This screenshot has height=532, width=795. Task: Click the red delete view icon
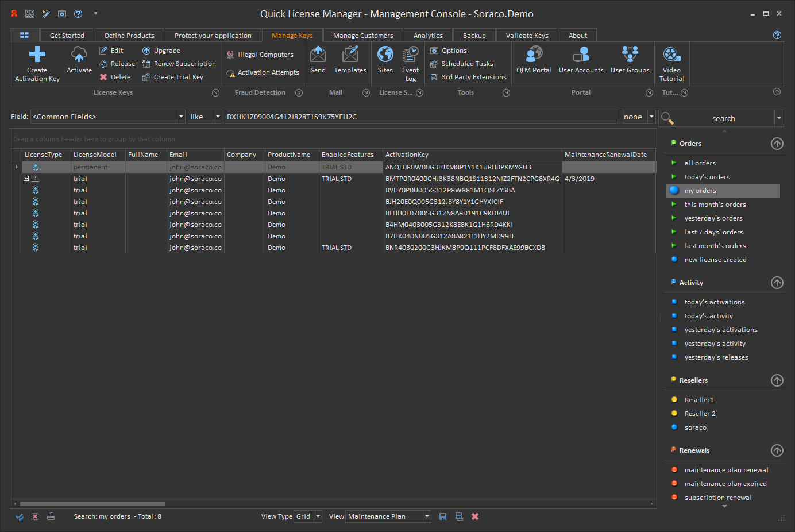pyautogui.click(x=475, y=516)
